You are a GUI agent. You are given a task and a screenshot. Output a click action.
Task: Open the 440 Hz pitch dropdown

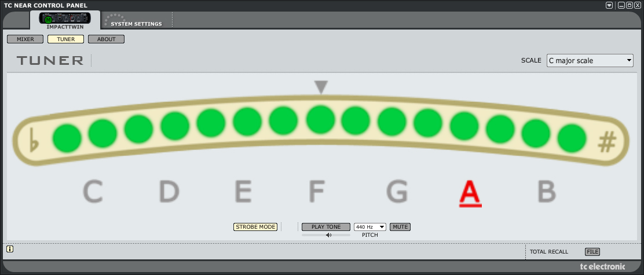point(369,226)
